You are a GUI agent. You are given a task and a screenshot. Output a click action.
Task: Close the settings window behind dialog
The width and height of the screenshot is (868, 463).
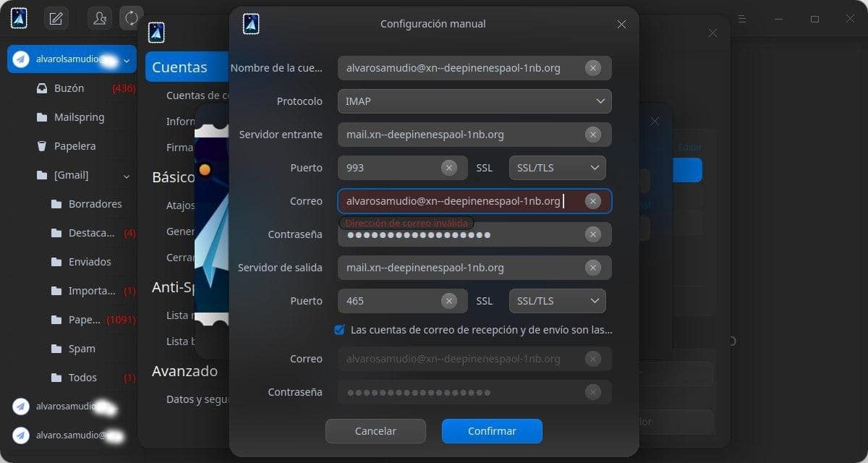click(712, 33)
